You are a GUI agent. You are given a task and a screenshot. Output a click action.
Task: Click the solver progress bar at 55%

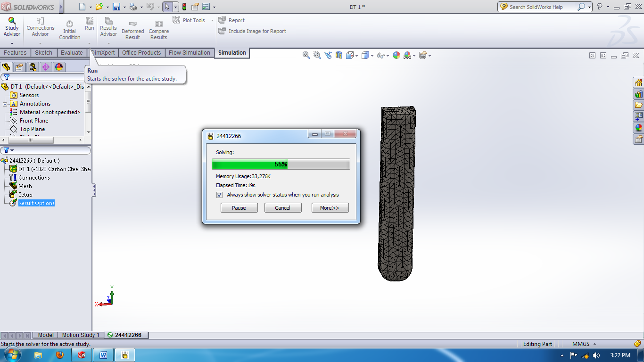(x=281, y=164)
